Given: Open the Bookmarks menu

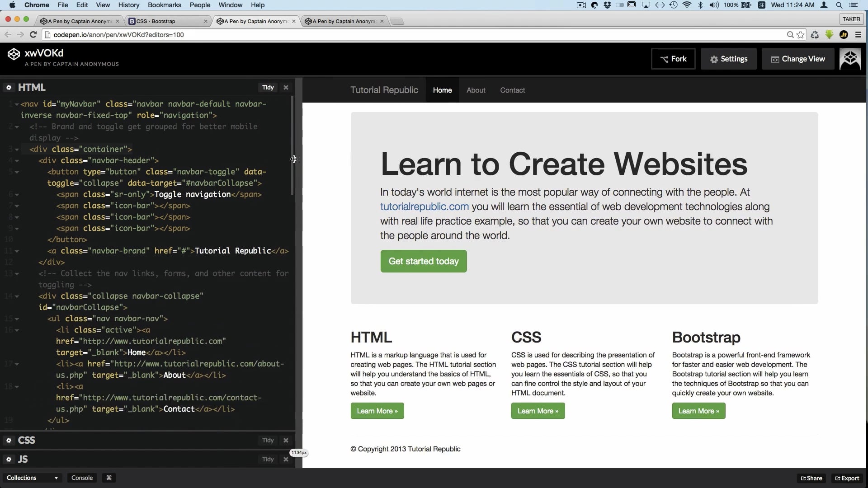Looking at the screenshot, I should point(164,5).
